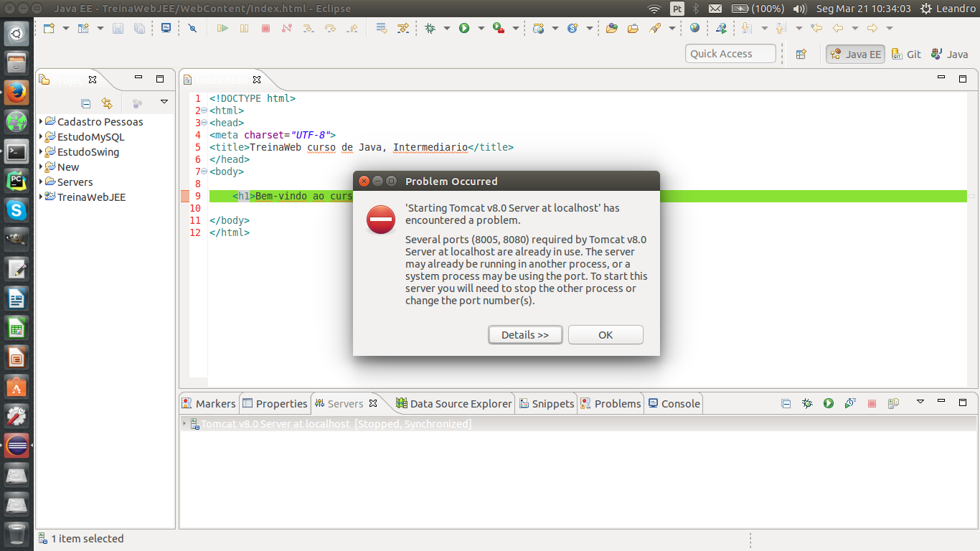The width and height of the screenshot is (980, 551).
Task: Click the green Run button in toolbar
Action: pos(464,28)
